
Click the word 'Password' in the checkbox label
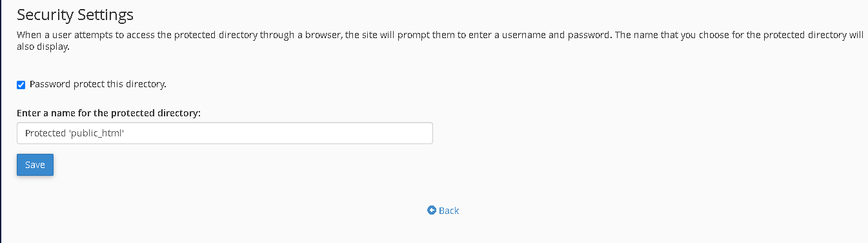pyautogui.click(x=50, y=84)
